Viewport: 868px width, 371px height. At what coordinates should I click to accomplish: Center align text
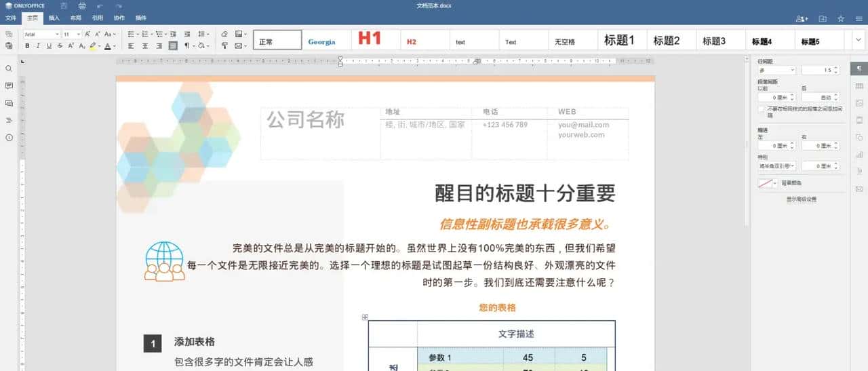pyautogui.click(x=145, y=46)
